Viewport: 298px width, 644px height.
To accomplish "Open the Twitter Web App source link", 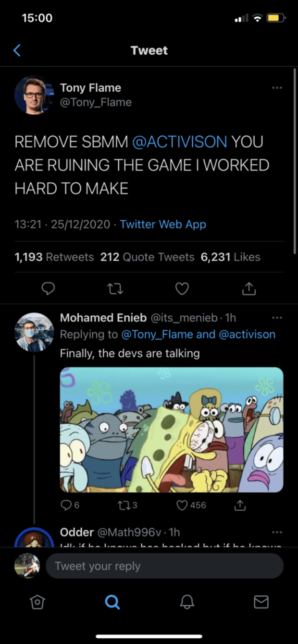I will 163,224.
